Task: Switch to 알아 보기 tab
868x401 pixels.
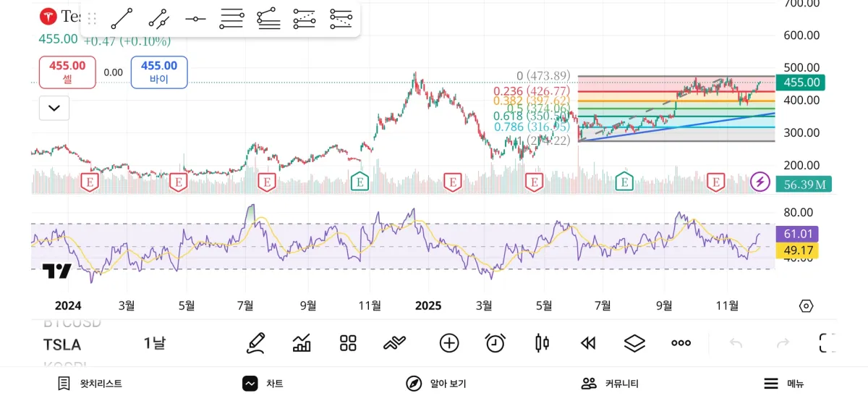Action: [x=435, y=384]
